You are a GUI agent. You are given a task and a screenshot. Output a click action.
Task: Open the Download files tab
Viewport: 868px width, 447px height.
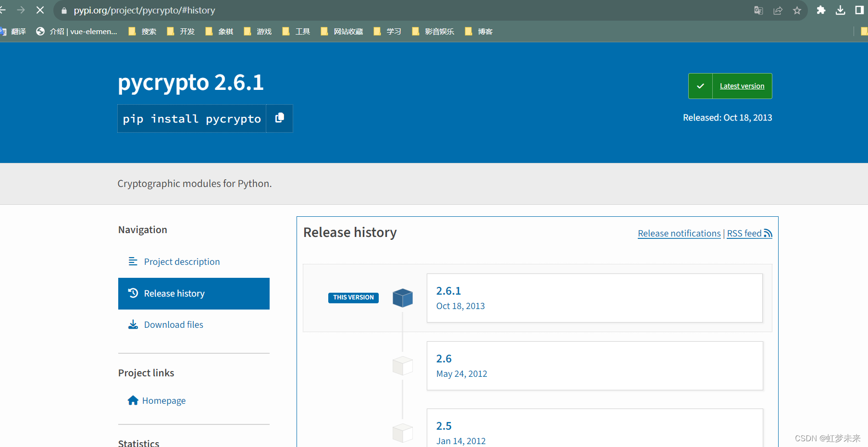pyautogui.click(x=194, y=325)
